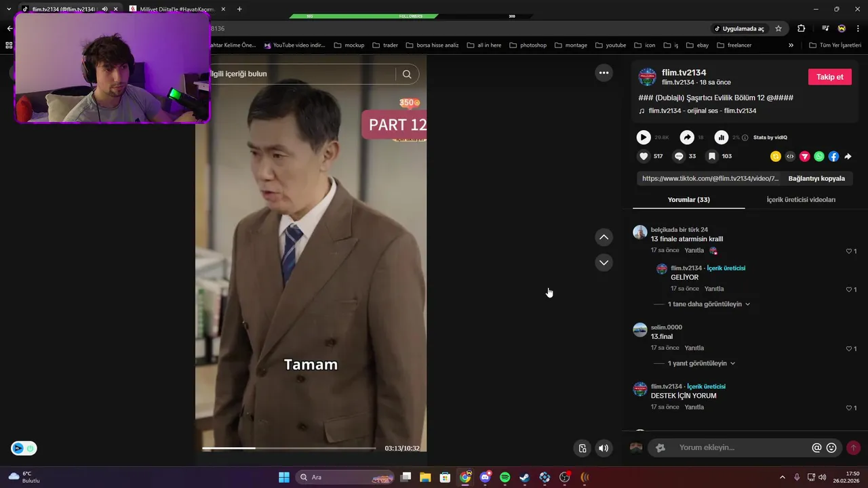This screenshot has width=868, height=488.
Task: Open vidIQ bar chart stats icon
Action: tap(722, 138)
